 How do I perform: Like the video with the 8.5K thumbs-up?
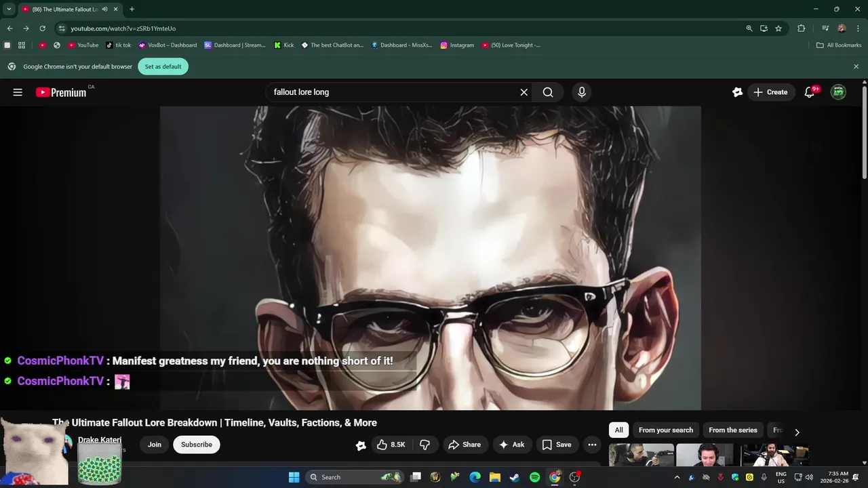(x=392, y=445)
